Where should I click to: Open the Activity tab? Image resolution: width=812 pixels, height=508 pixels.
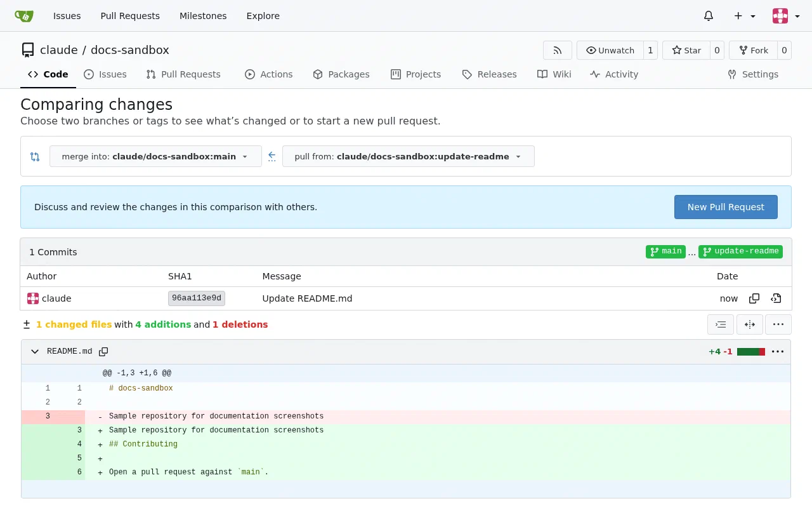[614, 74]
